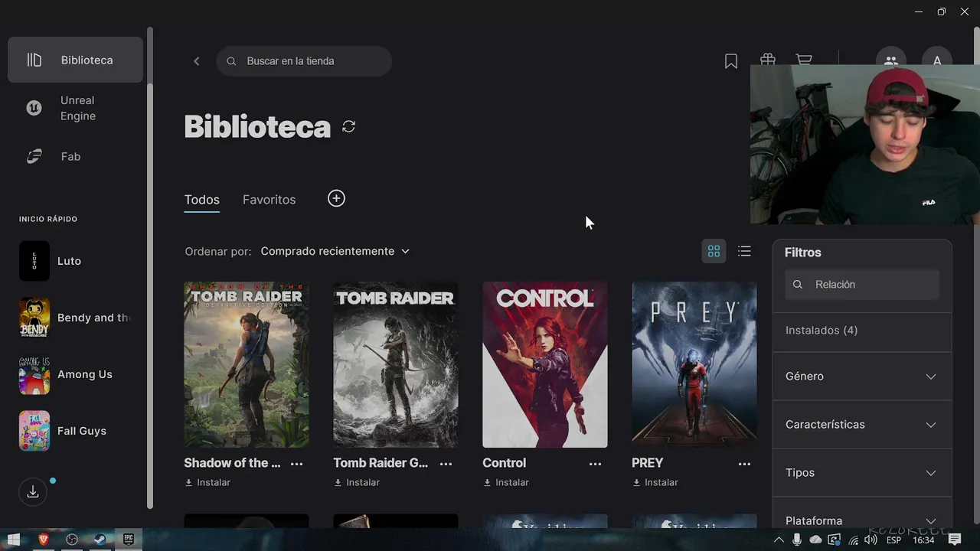Launch Bendy and the Ink Machine shortcut
980x551 pixels.
coord(75,318)
